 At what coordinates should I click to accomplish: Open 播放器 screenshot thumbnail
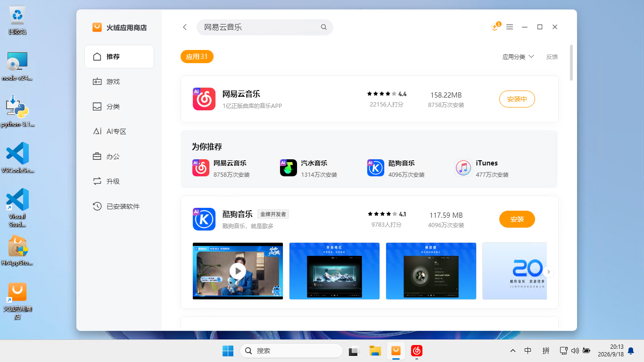click(431, 271)
